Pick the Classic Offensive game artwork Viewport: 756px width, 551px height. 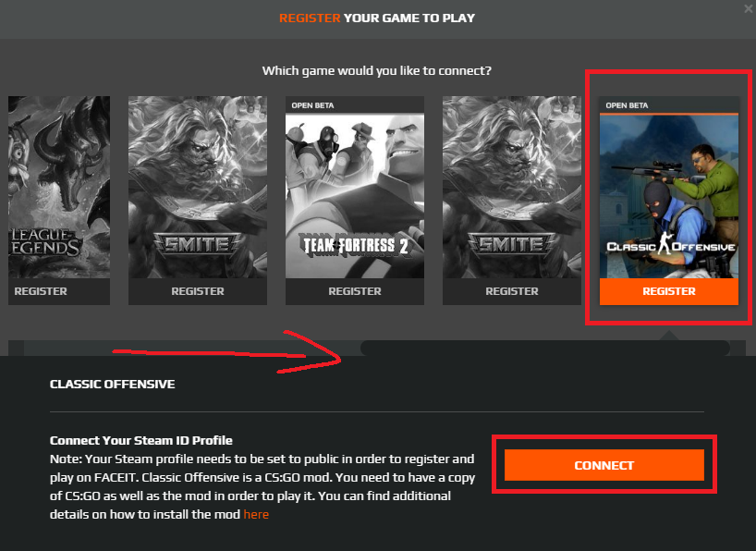[669, 196]
